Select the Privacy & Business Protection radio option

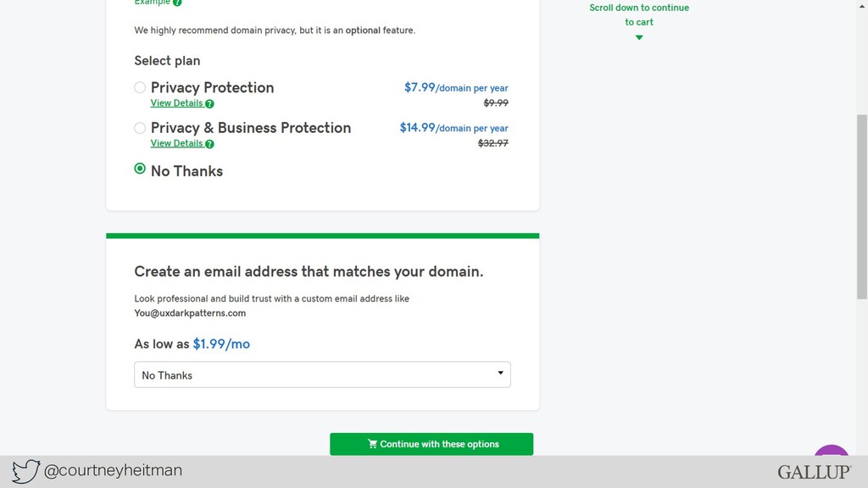click(140, 128)
